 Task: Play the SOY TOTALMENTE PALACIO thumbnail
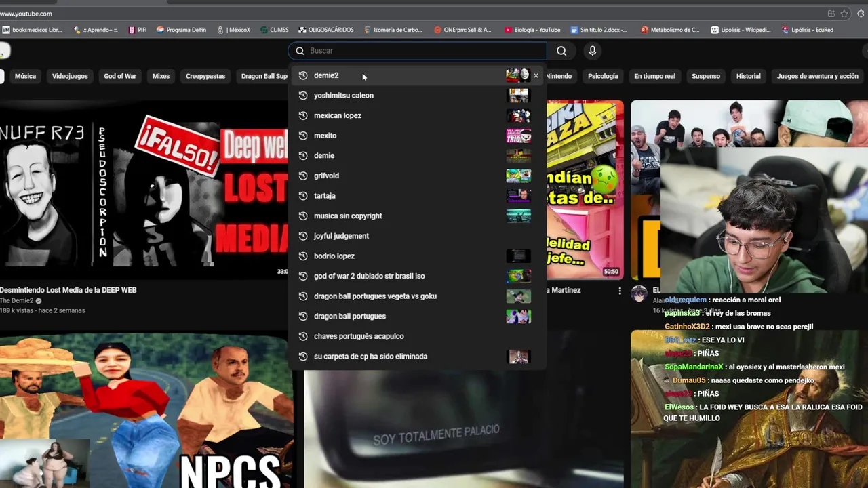click(464, 428)
